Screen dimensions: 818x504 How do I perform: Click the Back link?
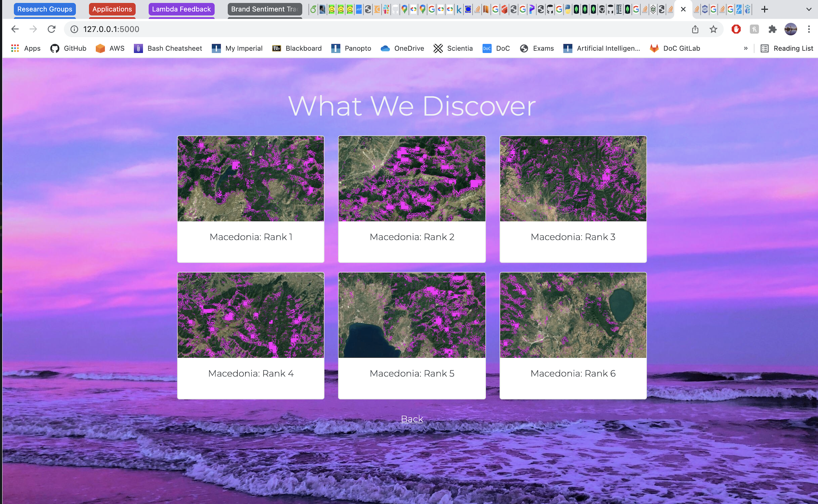(x=412, y=419)
